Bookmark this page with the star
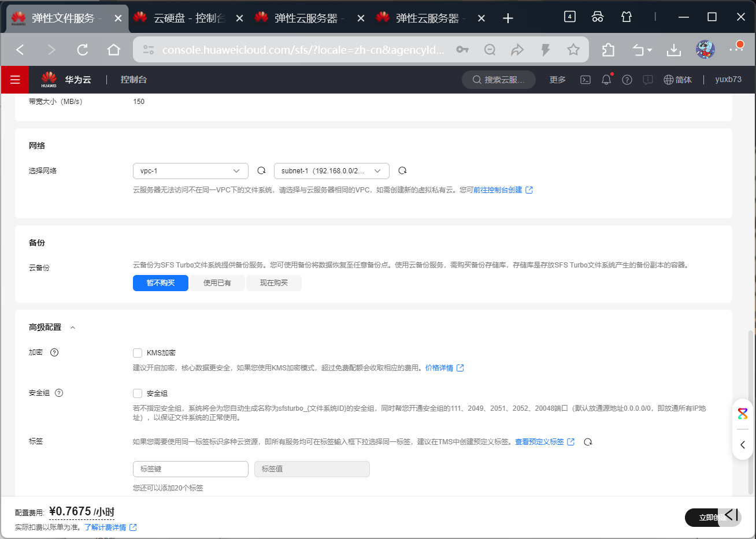Viewport: 756px width, 539px height. (573, 50)
